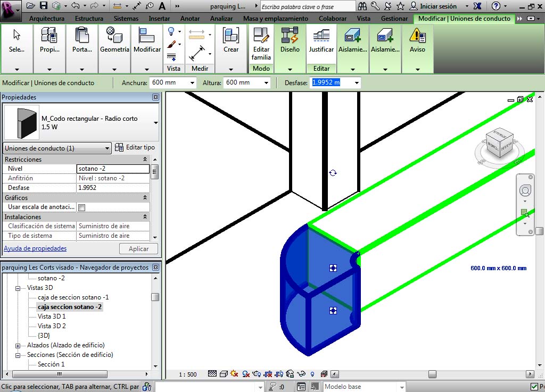Select the Vista 3D 1 view

pos(52,316)
